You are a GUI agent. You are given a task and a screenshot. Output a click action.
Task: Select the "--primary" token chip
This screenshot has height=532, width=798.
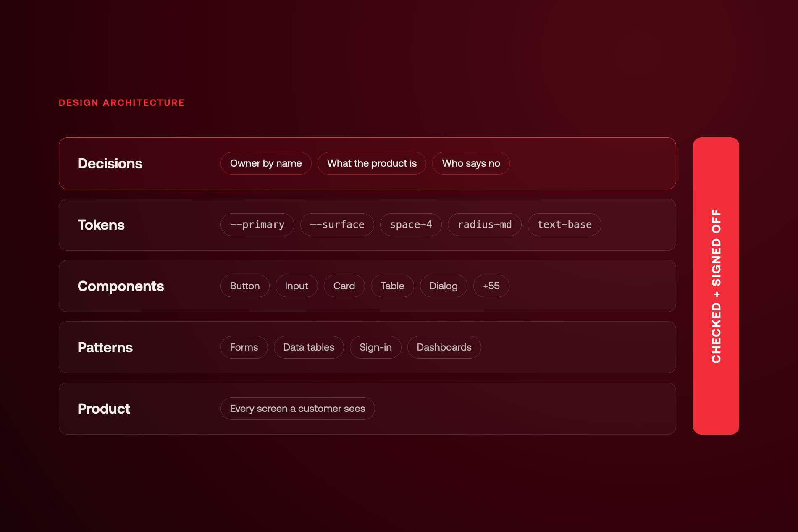(257, 225)
